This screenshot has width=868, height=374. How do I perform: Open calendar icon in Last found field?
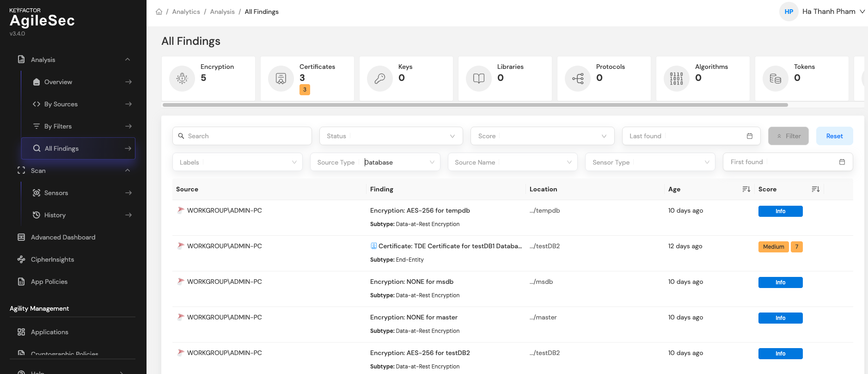[750, 136]
